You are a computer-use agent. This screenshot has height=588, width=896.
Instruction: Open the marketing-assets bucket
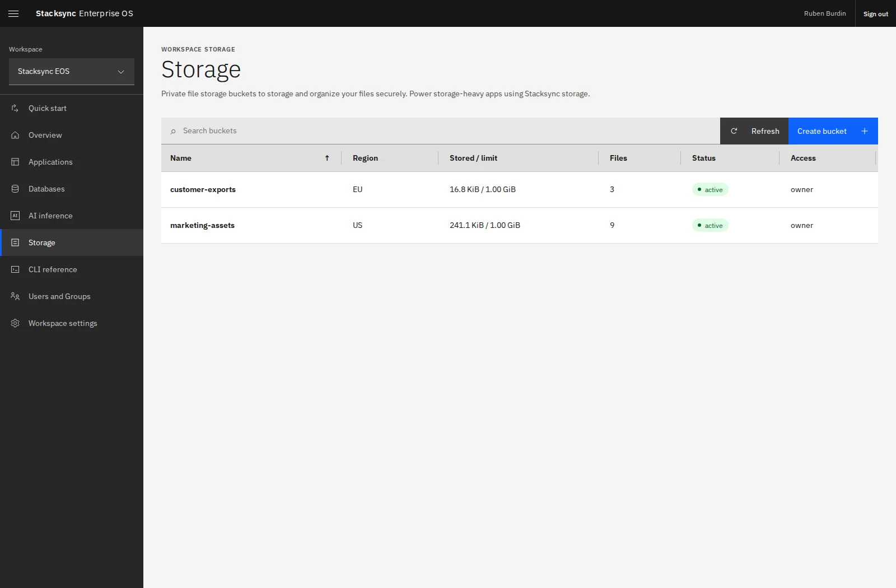tap(202, 225)
